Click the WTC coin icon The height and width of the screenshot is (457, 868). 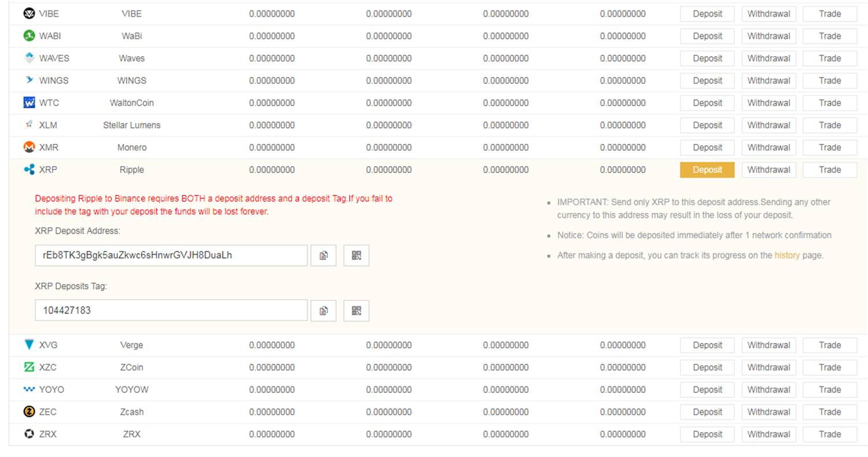pos(29,102)
